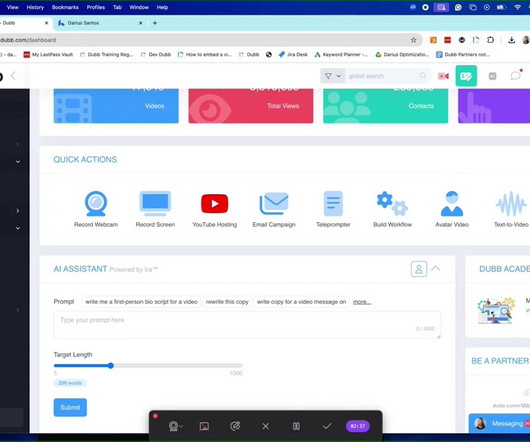The width and height of the screenshot is (530, 442).
Task: Open the Messaging chat widget
Action: 500,423
